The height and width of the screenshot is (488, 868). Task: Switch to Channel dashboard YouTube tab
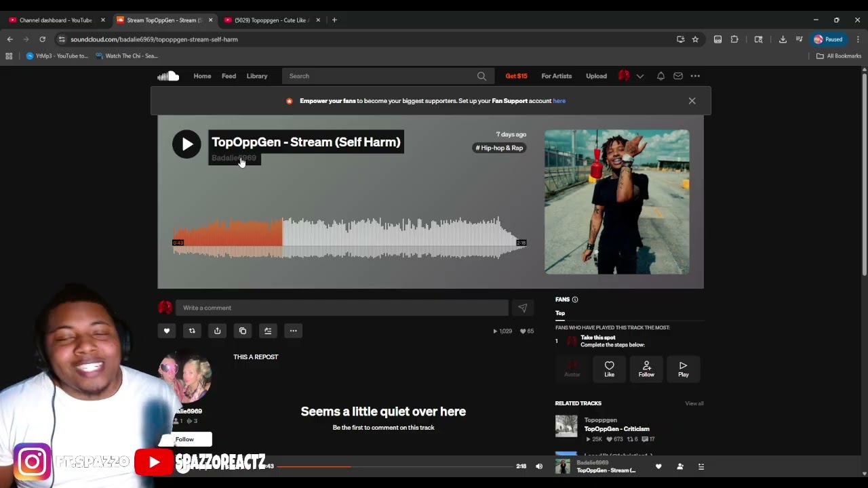pyautogui.click(x=57, y=20)
